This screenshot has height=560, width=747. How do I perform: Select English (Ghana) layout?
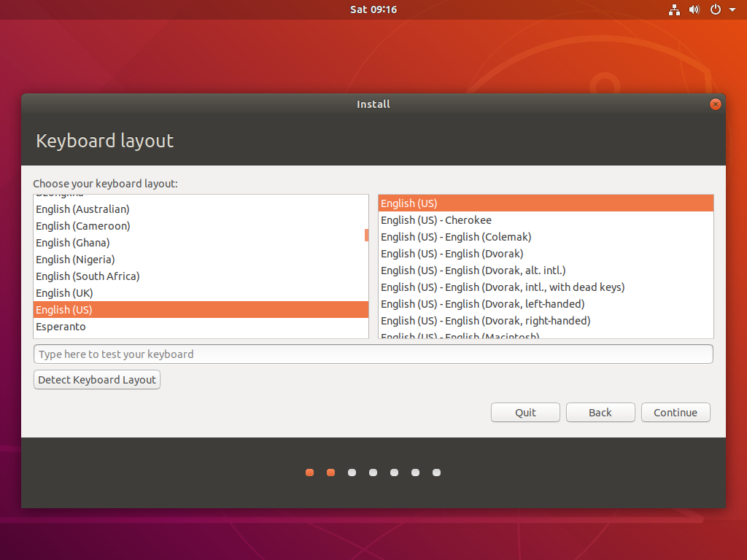(201, 242)
